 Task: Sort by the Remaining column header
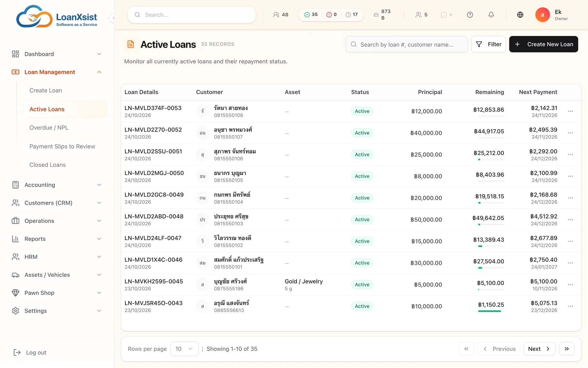489,92
